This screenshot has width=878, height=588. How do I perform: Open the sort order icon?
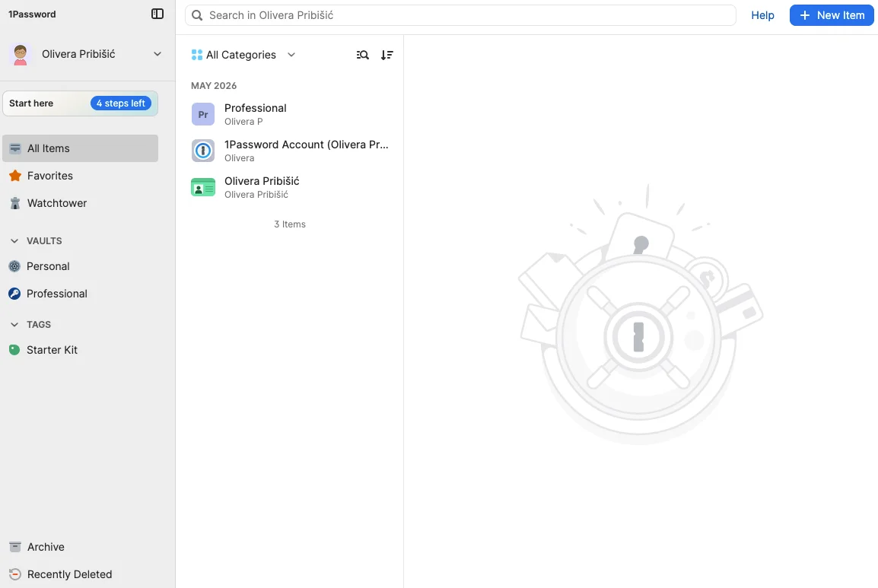[x=387, y=55]
